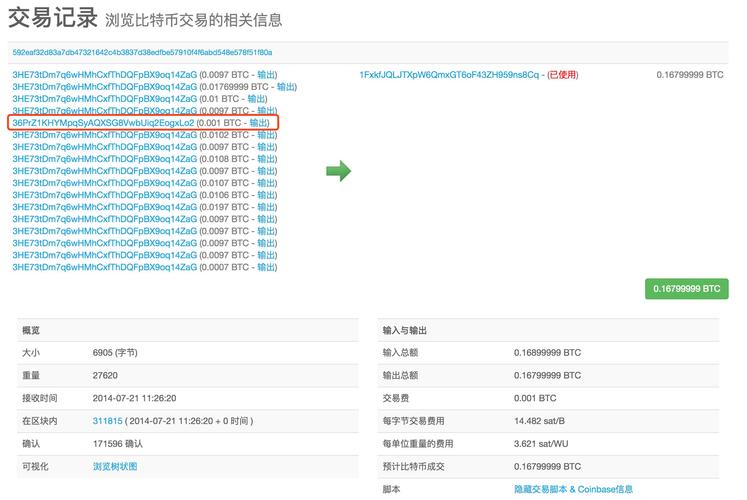The width and height of the screenshot is (747, 500).
Task: Open block 311815 link
Action: click(x=107, y=421)
